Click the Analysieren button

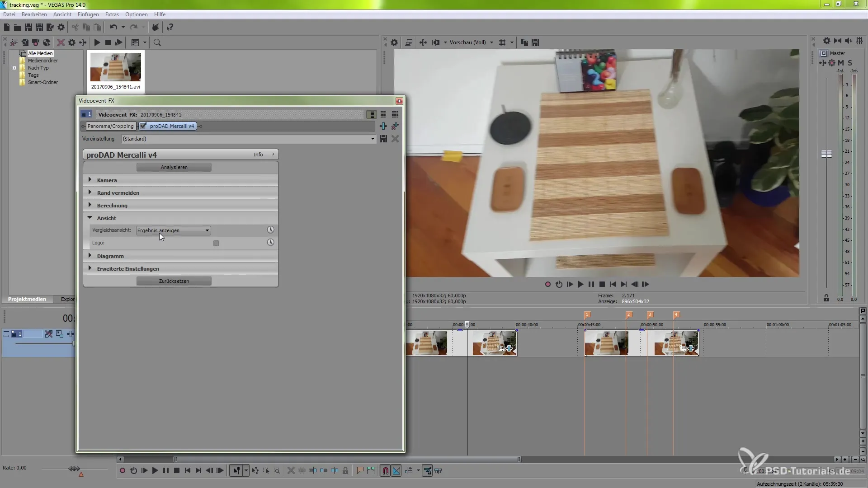pyautogui.click(x=174, y=167)
